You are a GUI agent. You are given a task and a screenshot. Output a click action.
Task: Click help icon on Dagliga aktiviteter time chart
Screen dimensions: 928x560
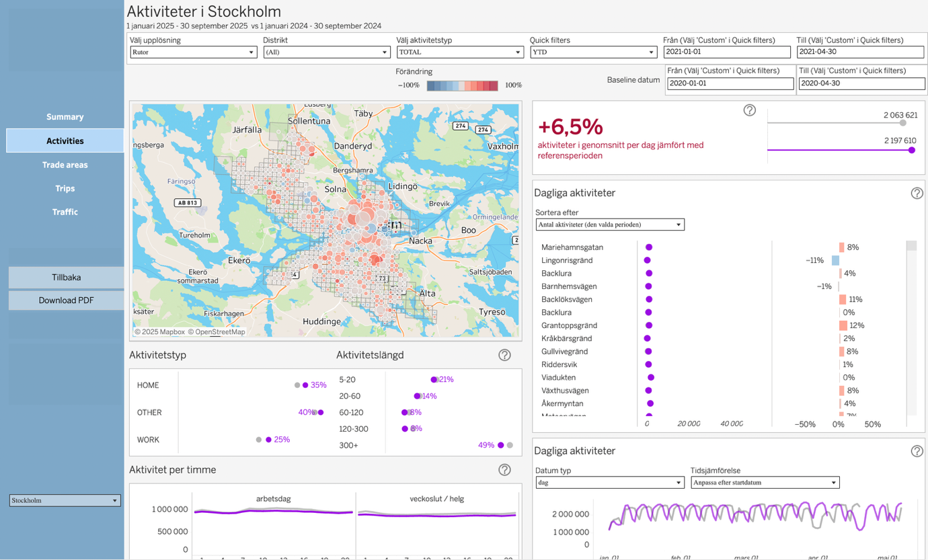[x=917, y=451]
